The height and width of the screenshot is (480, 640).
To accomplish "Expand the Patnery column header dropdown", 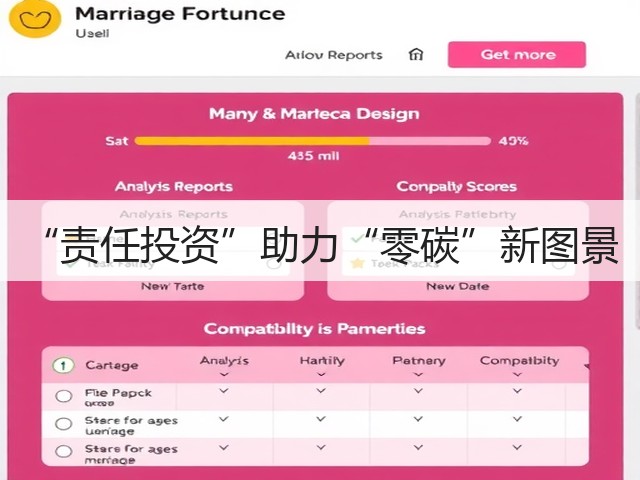I will tap(418, 374).
